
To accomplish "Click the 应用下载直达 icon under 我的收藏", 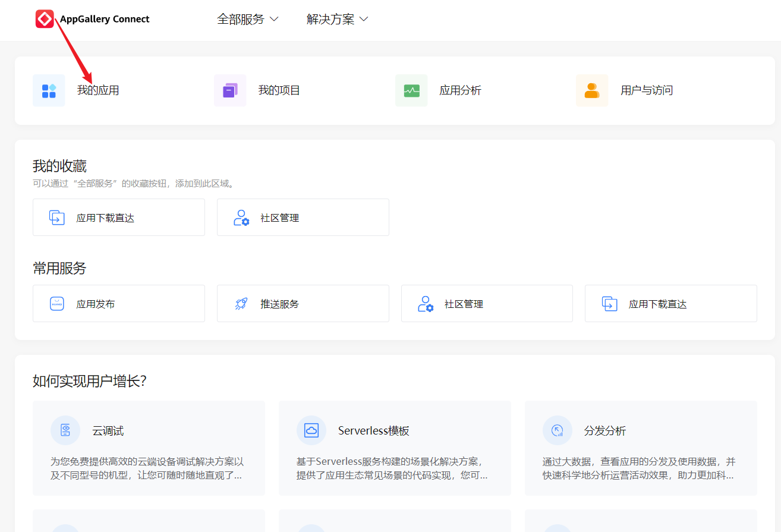I will pyautogui.click(x=56, y=218).
